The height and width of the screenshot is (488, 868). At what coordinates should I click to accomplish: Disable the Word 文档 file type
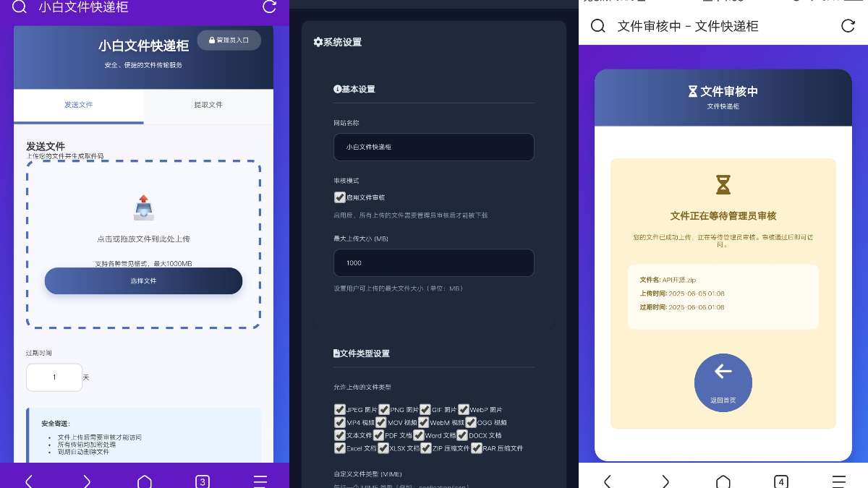(419, 435)
